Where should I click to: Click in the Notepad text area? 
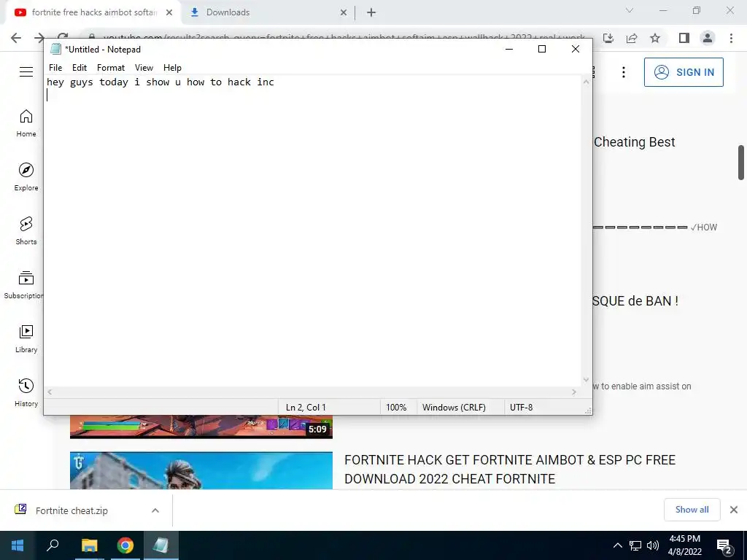coord(314,230)
